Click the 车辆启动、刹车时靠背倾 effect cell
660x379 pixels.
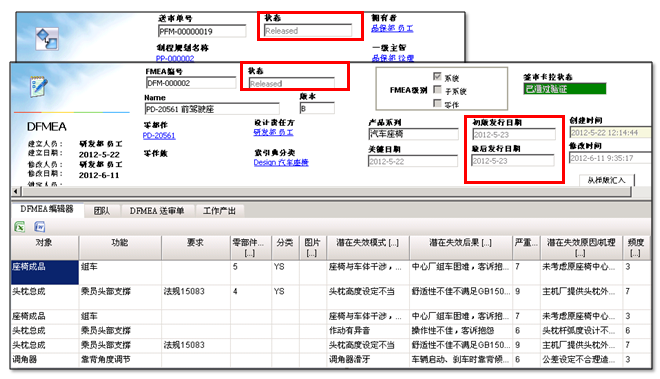[461, 360]
